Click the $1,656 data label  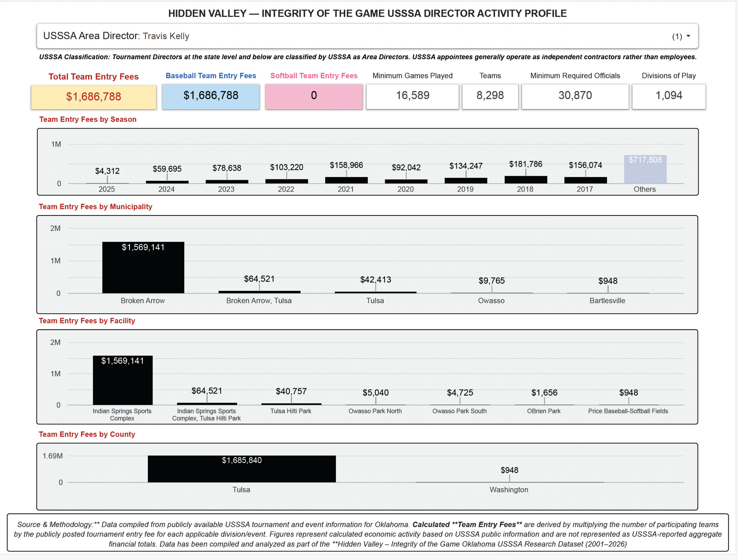[x=545, y=393]
